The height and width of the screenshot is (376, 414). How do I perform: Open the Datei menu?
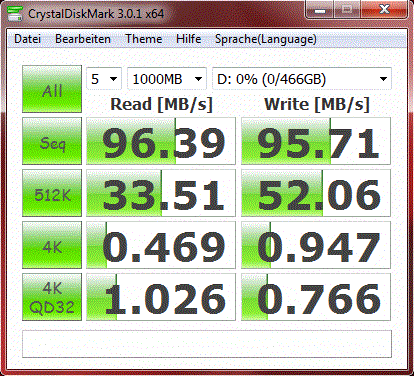(28, 39)
